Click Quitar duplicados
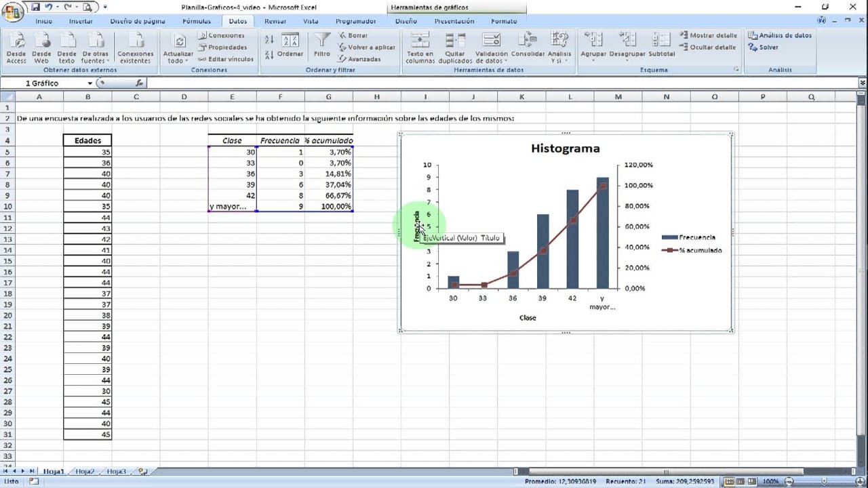868x488 pixels. (455, 49)
